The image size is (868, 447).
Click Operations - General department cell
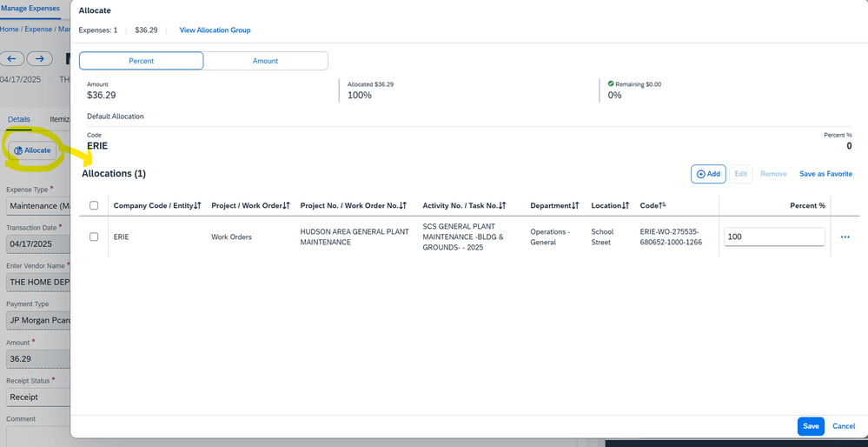(x=550, y=237)
